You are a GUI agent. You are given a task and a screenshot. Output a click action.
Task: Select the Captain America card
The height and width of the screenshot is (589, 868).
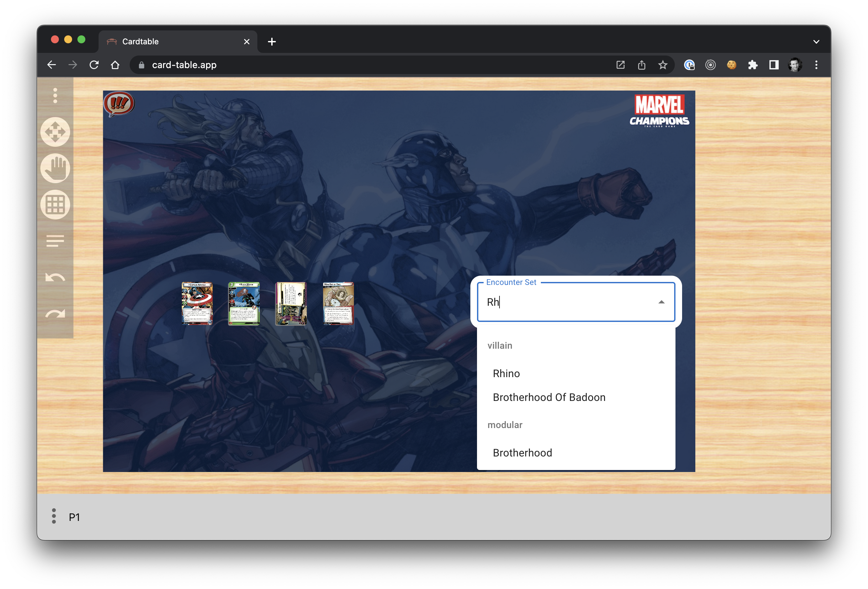[197, 303]
